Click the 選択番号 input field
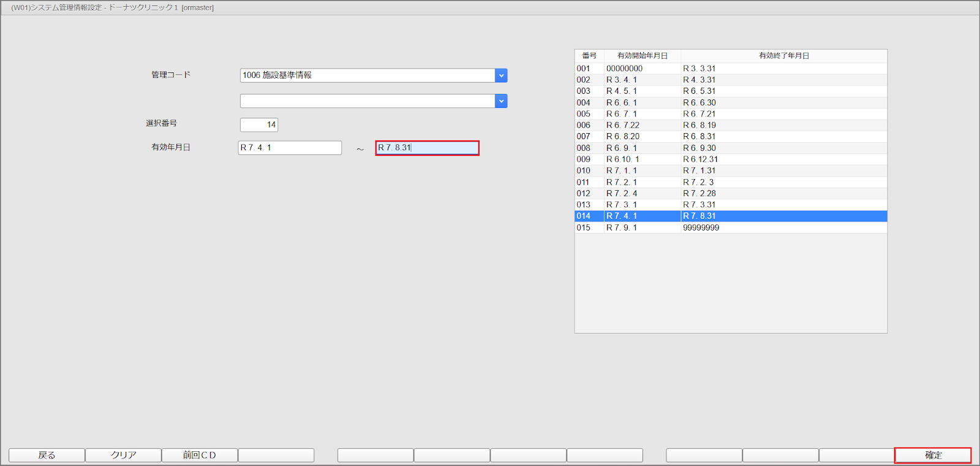Viewport: 980px width, 466px height. (x=259, y=124)
